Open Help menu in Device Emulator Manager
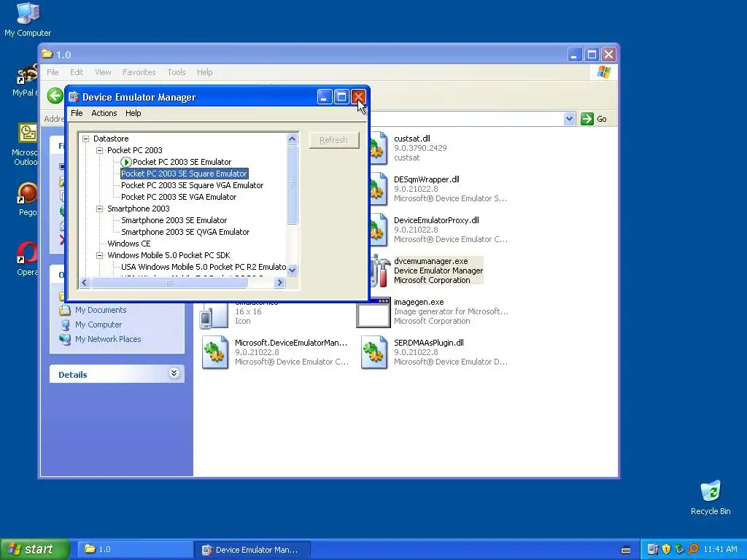Viewport: 747px width, 560px height. pos(133,113)
